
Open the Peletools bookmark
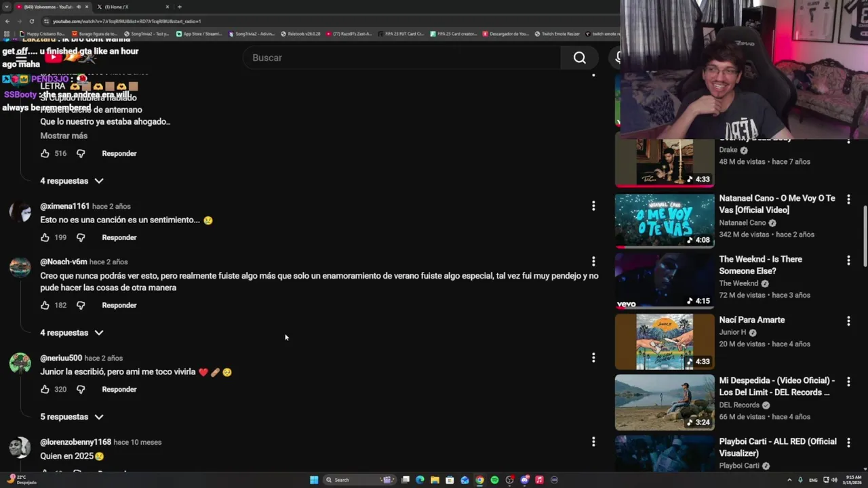click(x=300, y=33)
